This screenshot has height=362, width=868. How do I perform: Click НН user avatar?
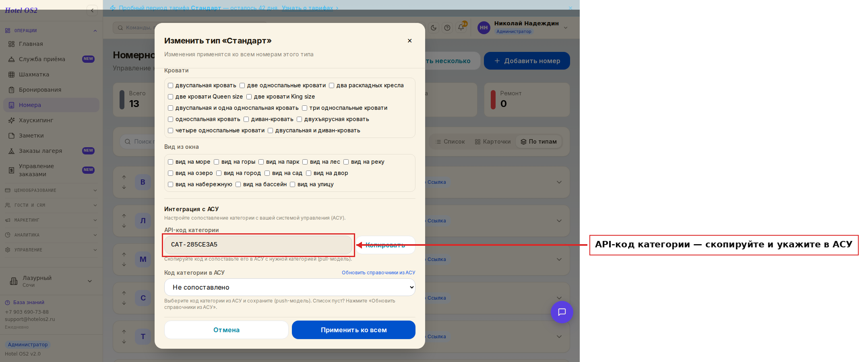484,28
